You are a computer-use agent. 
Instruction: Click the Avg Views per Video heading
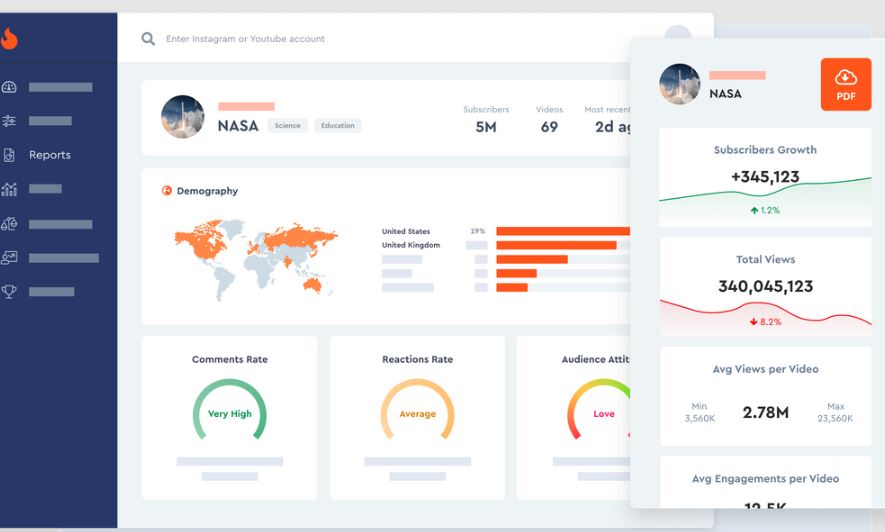tap(765, 369)
